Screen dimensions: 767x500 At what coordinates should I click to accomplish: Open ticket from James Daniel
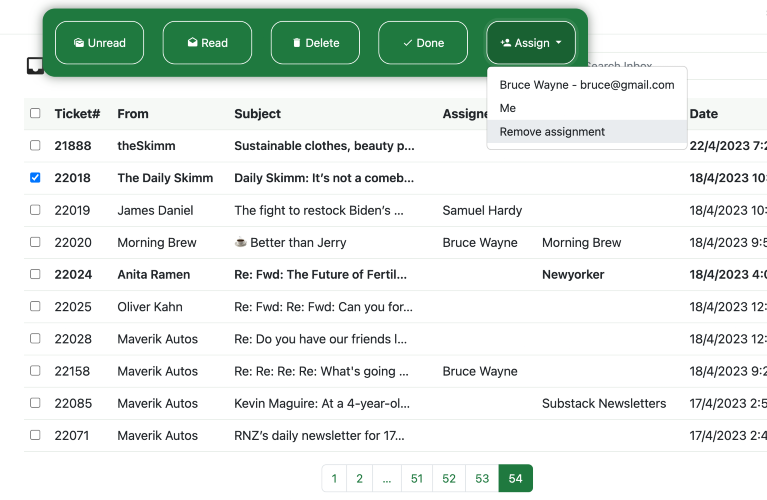[155, 210]
